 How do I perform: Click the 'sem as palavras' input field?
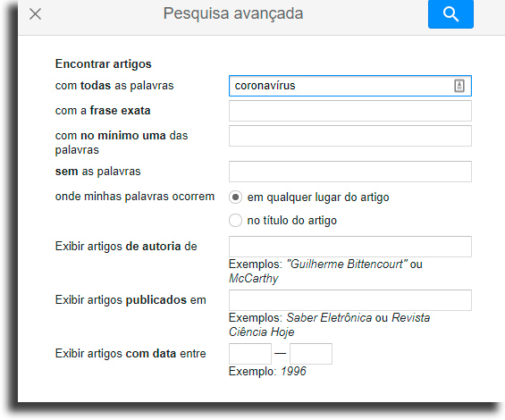point(350,172)
